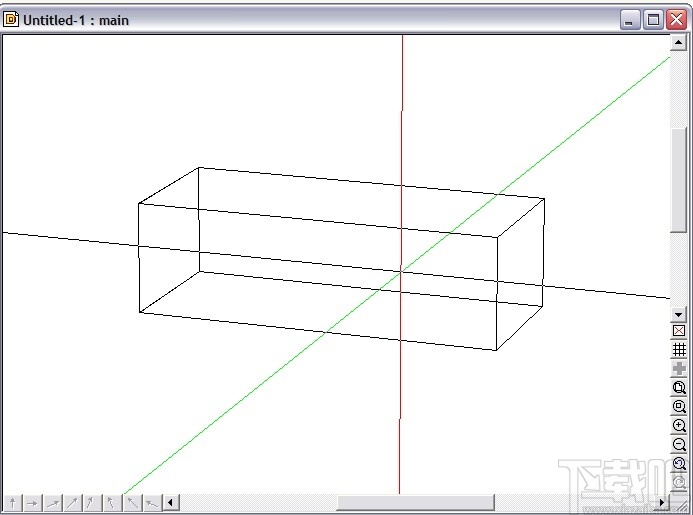Select the shallow up-left arrow view button
The image size is (693, 515).
tap(152, 503)
